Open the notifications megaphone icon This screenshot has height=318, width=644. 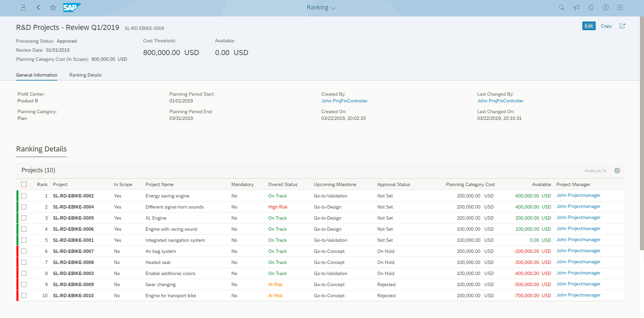(x=576, y=7)
